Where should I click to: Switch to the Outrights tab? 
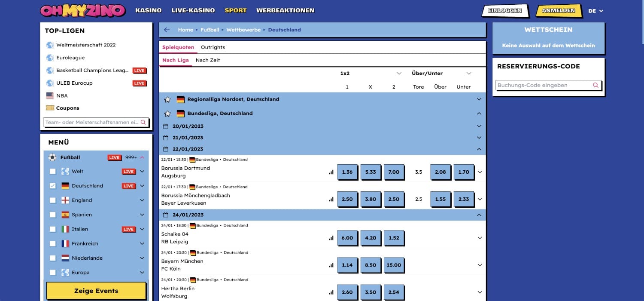213,47
